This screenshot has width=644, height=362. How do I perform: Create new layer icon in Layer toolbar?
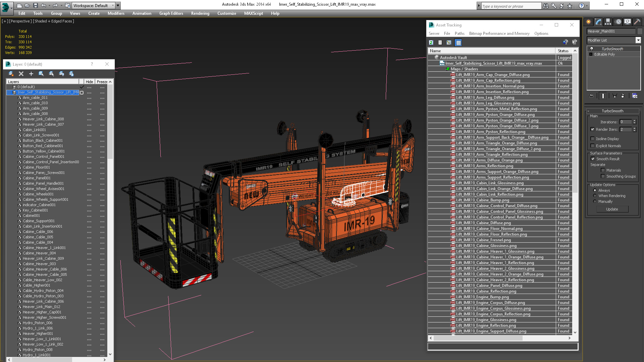pyautogui.click(x=11, y=74)
